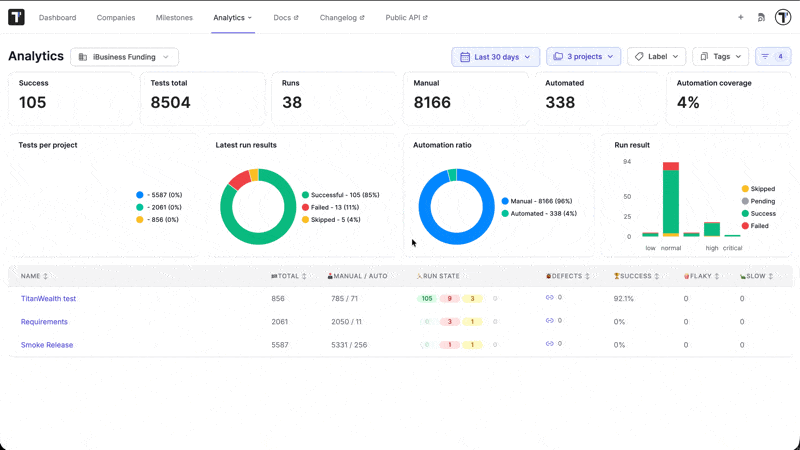This screenshot has height=450, width=800.
Task: Click the Runs 38 card
Action: [x=334, y=98]
